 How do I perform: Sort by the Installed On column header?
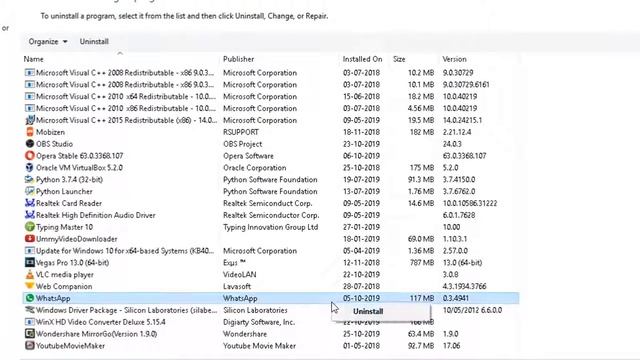pyautogui.click(x=362, y=59)
